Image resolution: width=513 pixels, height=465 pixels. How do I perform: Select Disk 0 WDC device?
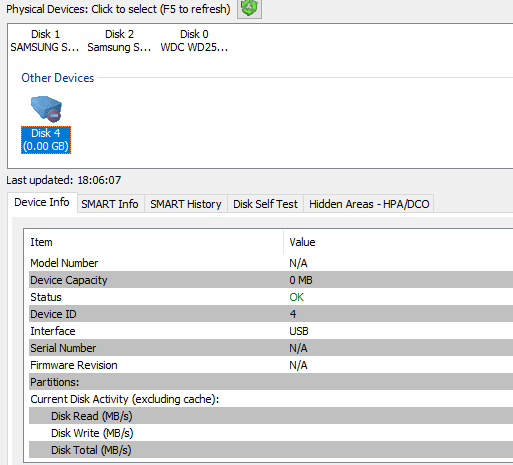click(x=194, y=41)
